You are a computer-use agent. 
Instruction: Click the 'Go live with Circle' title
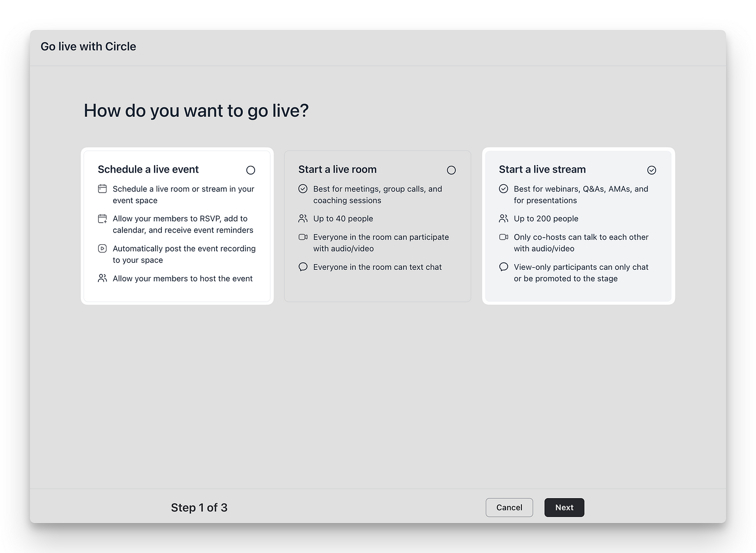tap(88, 47)
